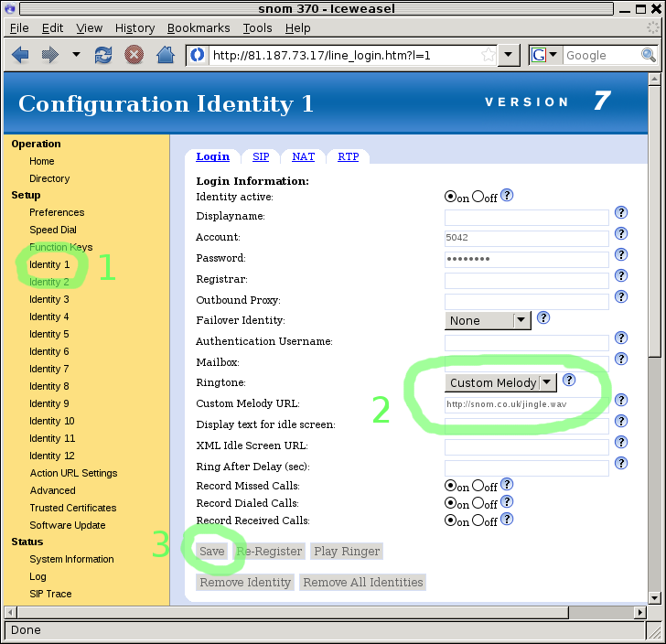Viewport: 666px width, 644px height.
Task: Turn Record Missed Calls off
Action: (x=478, y=485)
